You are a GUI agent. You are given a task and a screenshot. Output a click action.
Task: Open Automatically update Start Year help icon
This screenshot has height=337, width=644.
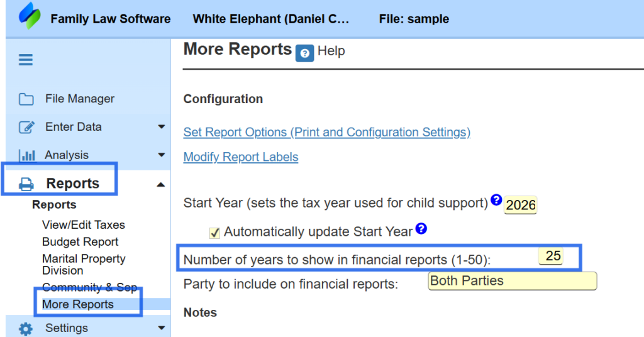[421, 229]
